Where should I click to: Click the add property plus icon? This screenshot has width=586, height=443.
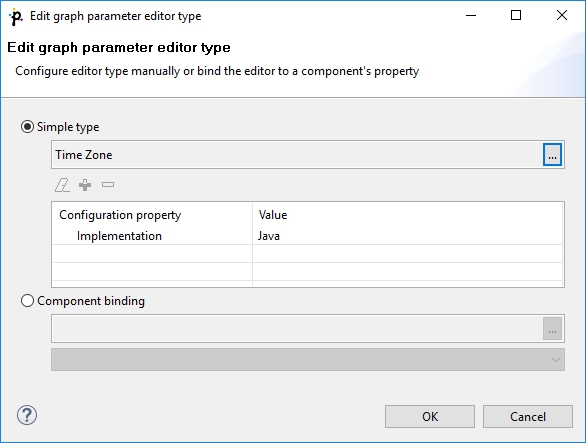coord(85,185)
